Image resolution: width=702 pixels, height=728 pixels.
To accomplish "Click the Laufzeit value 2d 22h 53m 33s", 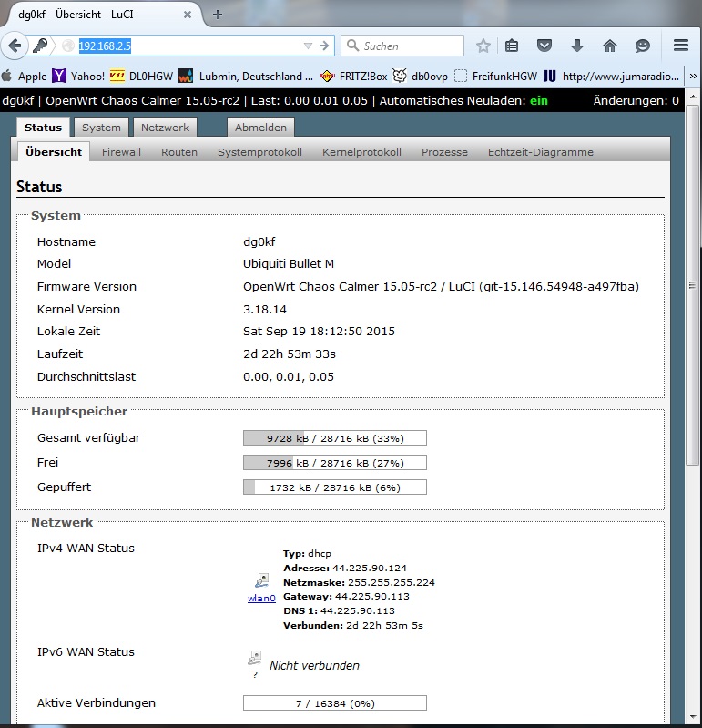I will [290, 354].
